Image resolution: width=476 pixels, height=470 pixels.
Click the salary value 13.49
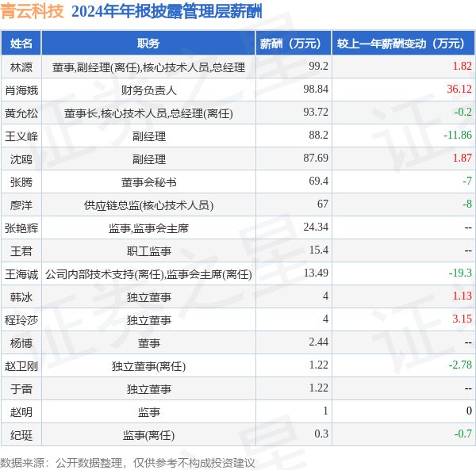[316, 273]
